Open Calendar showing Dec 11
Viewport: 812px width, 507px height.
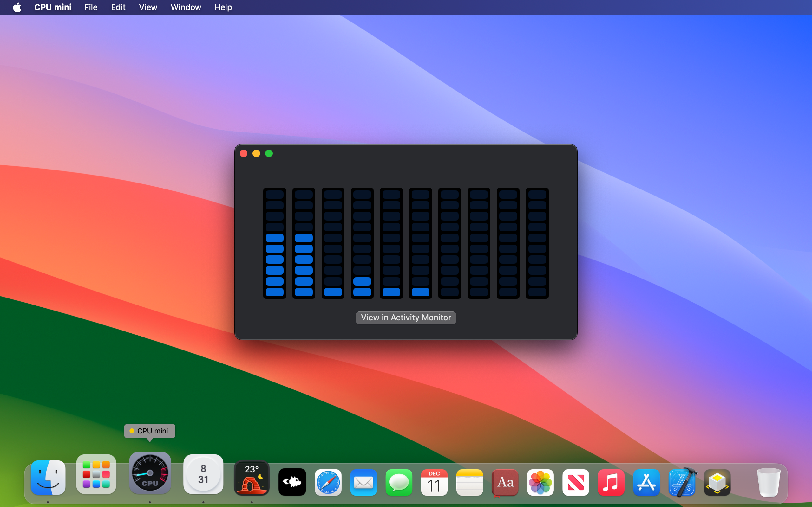(x=434, y=482)
